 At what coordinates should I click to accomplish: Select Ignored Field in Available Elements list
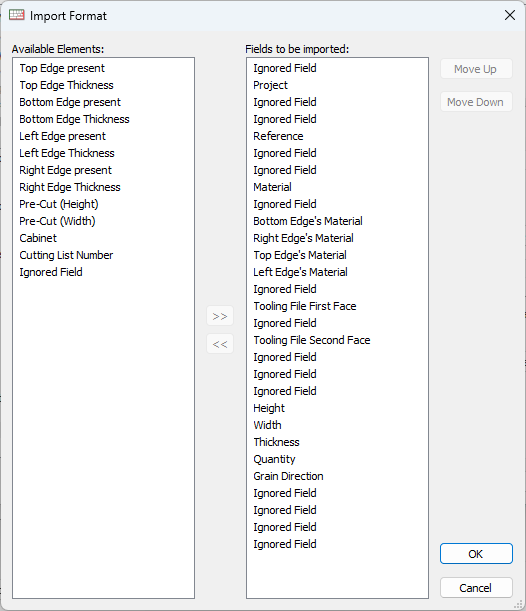[51, 272]
